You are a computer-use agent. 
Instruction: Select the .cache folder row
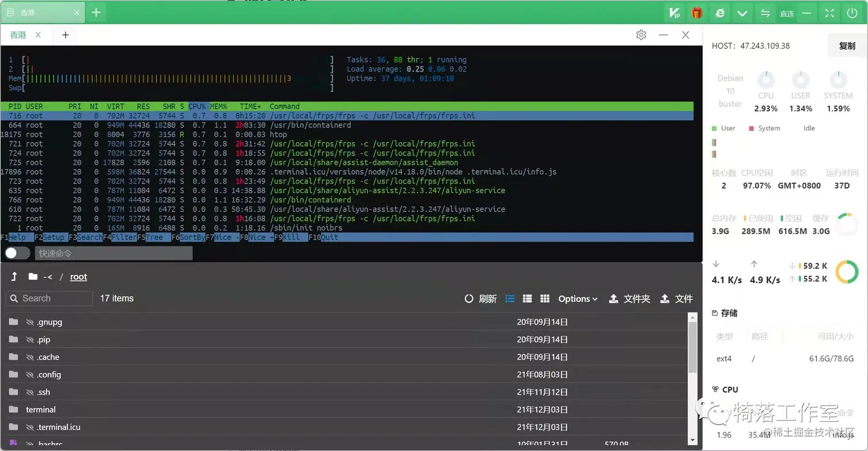[348, 357]
